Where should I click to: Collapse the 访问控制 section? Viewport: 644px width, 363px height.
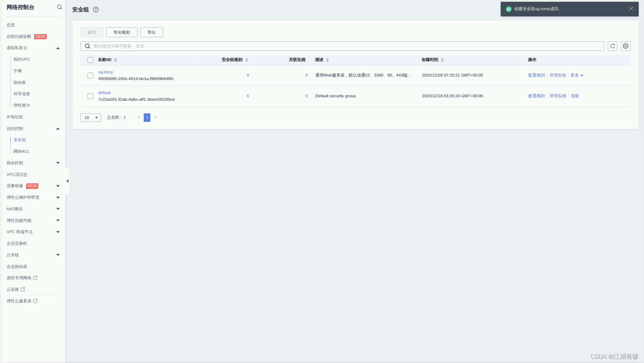point(58,129)
